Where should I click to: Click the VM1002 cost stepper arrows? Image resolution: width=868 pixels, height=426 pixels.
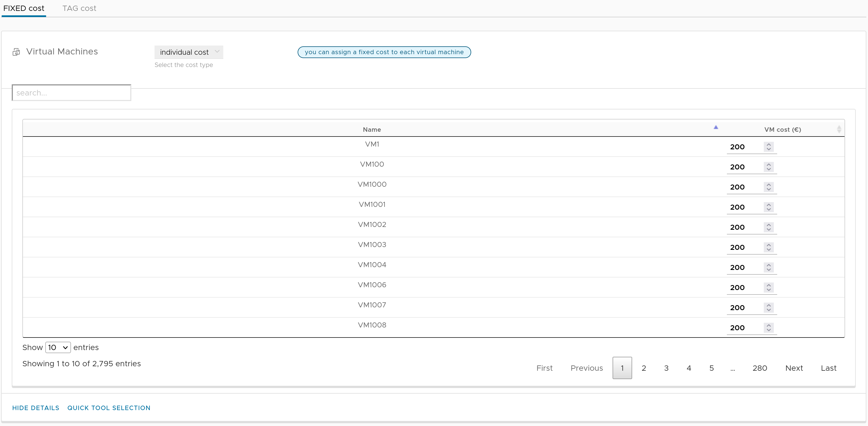[x=769, y=228]
